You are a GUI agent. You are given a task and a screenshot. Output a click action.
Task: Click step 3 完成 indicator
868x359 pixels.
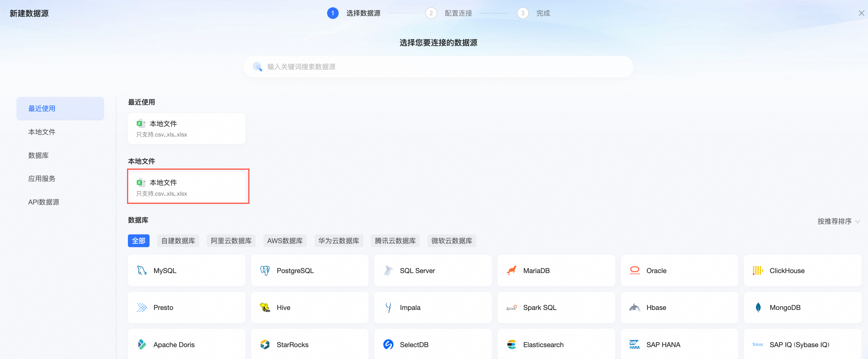(x=534, y=13)
